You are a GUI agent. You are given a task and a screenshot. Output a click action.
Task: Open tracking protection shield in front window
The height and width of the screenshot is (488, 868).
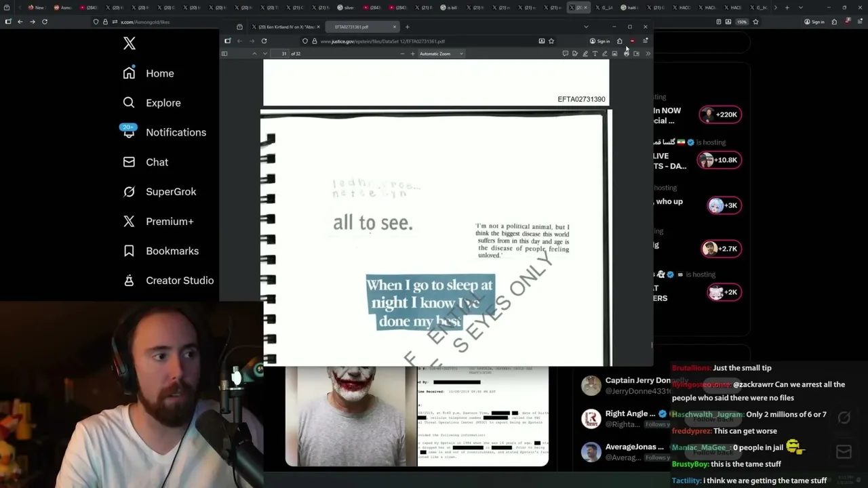(305, 41)
